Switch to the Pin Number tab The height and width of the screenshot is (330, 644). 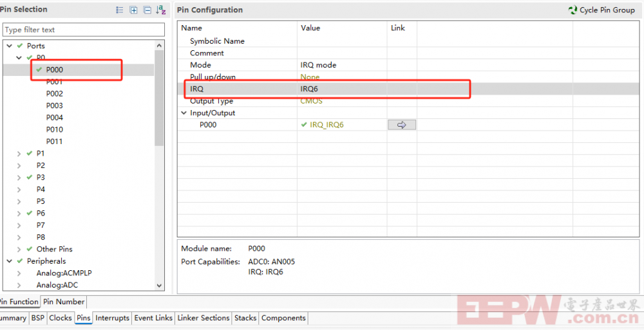click(x=64, y=302)
